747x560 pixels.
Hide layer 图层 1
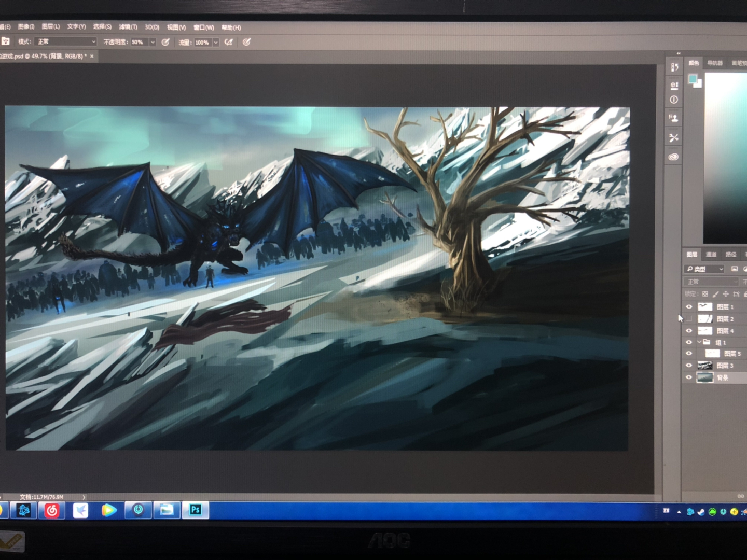tap(689, 306)
